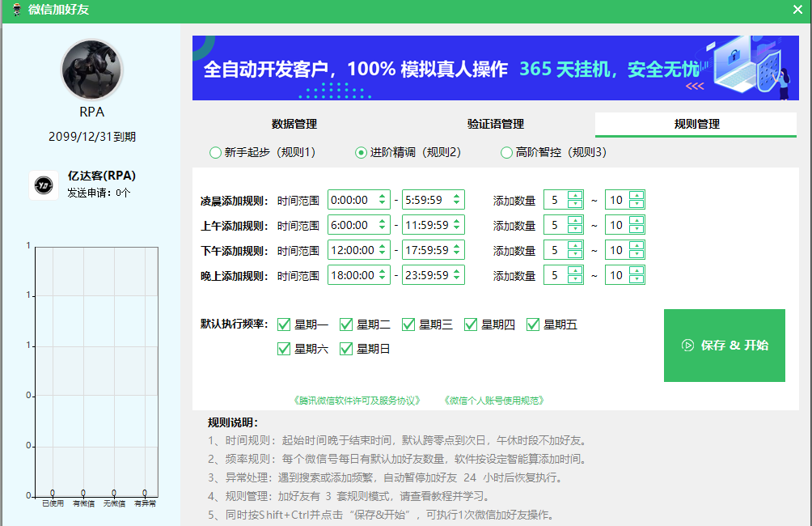The height and width of the screenshot is (526, 812).
Task: Increase 晚上 start time with up arrow
Action: pos(383,271)
